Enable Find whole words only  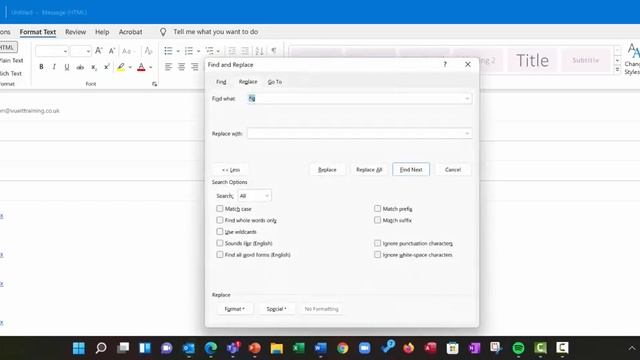(220, 220)
